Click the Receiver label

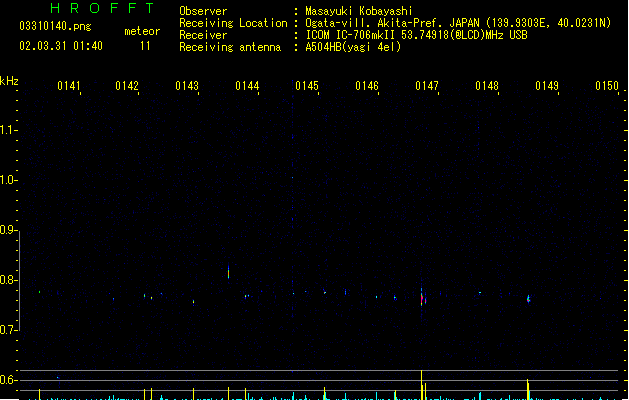(203, 35)
